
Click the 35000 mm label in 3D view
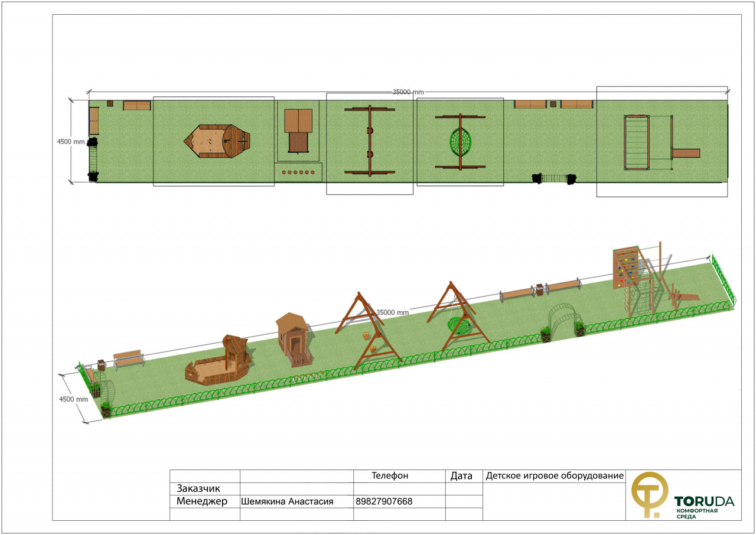click(392, 312)
